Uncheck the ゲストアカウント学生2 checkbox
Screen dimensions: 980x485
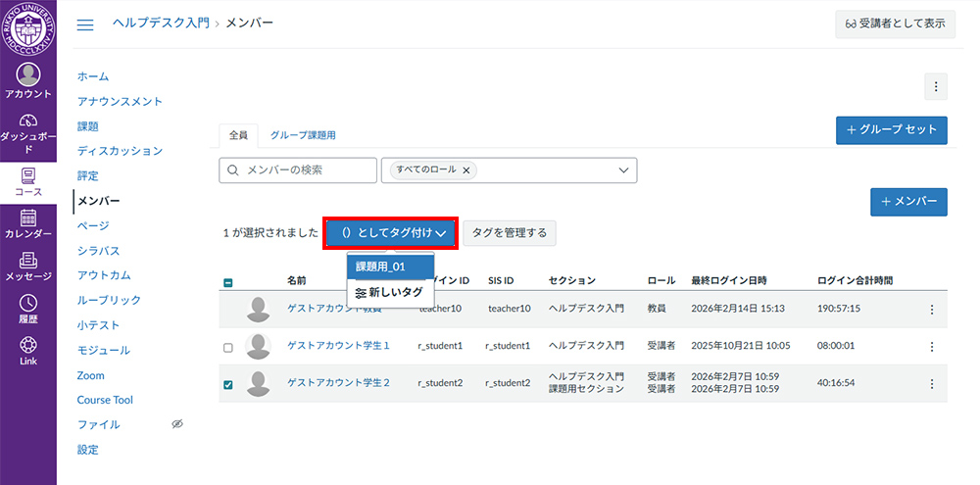click(228, 384)
